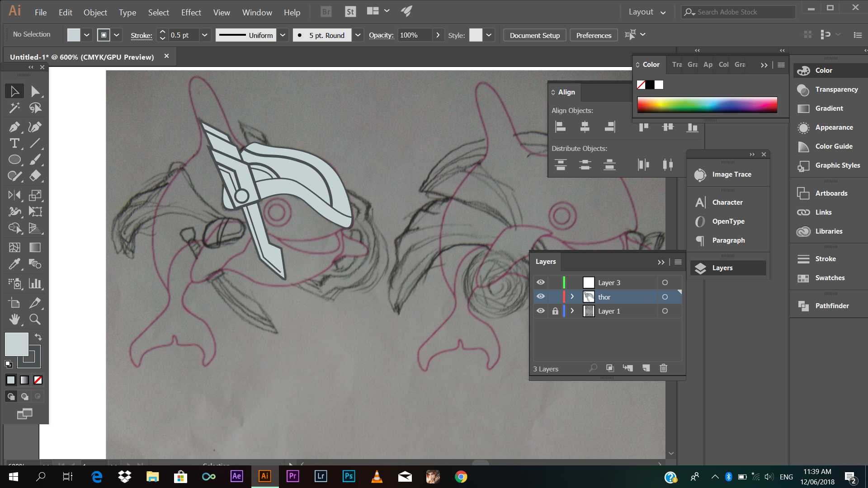Open the File menu
The width and height of the screenshot is (868, 488).
(41, 12)
